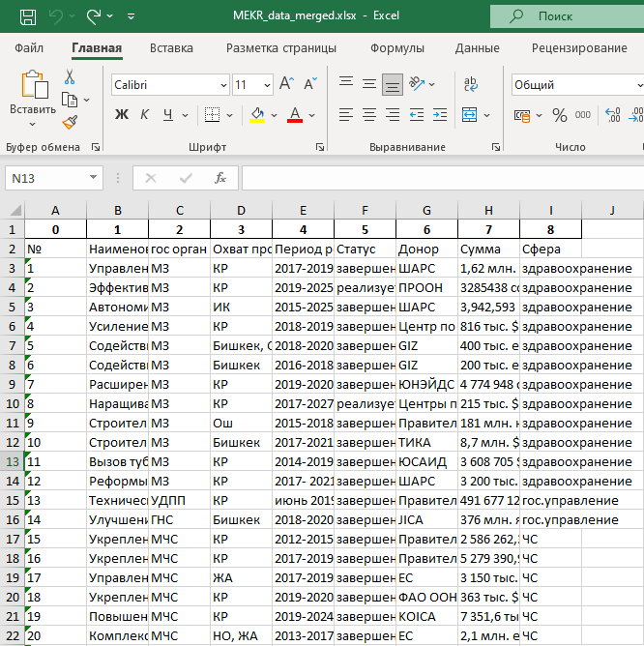Expand Name Box dropdown arrow
This screenshot has width=644, height=646.
tap(93, 178)
